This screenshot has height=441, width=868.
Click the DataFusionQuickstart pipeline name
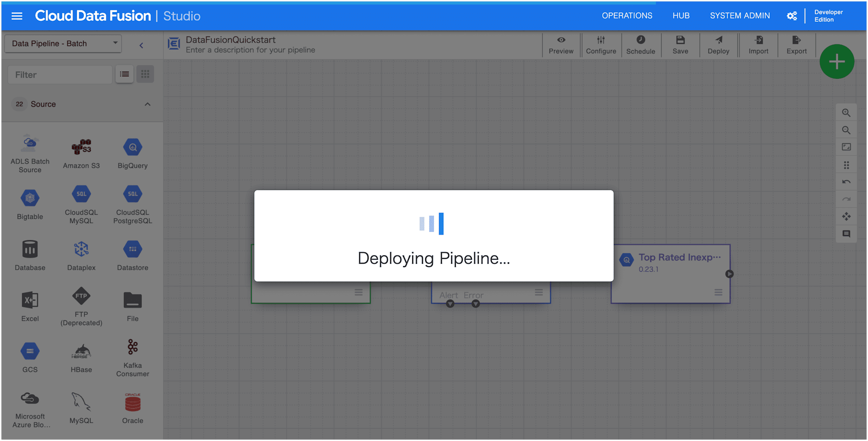tap(230, 39)
